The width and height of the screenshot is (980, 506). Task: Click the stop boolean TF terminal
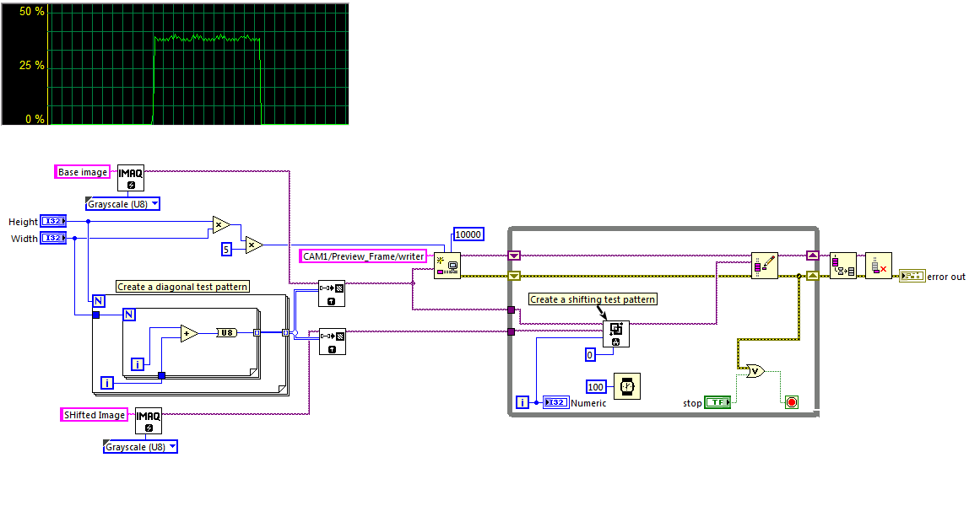[717, 403]
